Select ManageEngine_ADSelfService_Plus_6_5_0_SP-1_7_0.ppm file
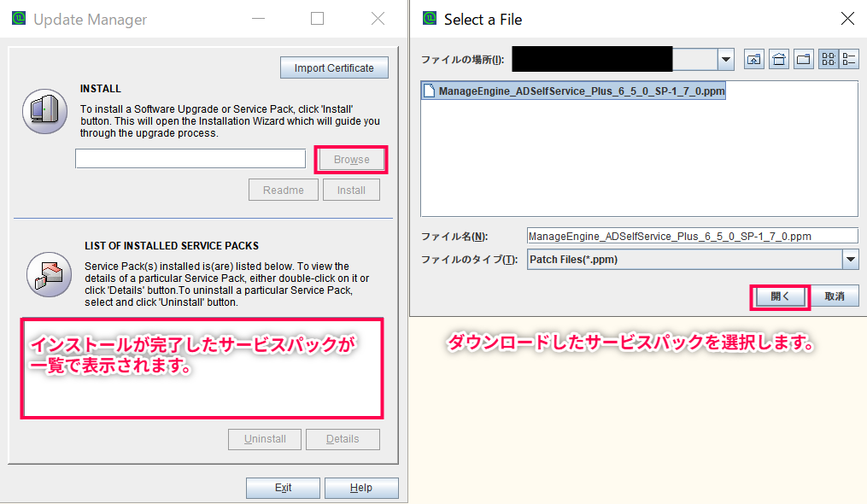Screen dimensions: 867x504 coord(573,91)
